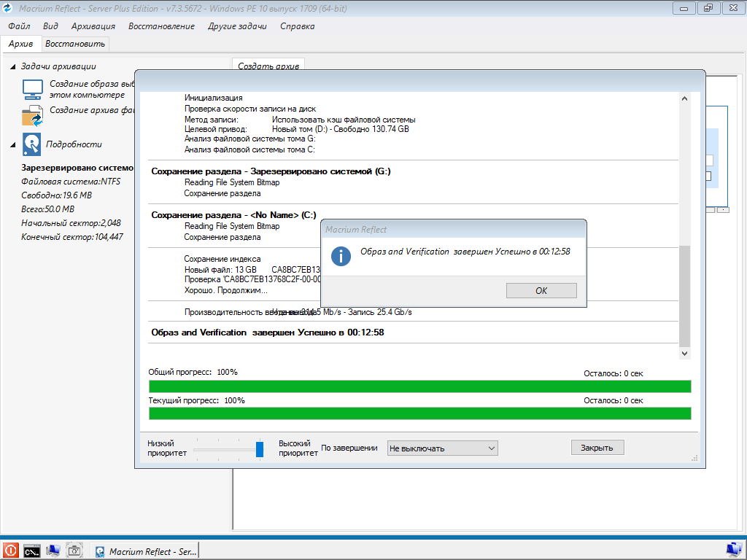Click Macrium Reflect taskbar window button
747x560 pixels.
(146, 551)
